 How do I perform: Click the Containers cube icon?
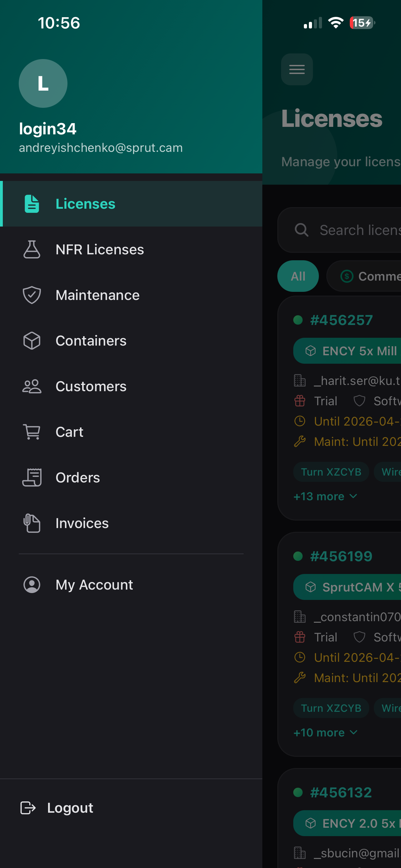click(x=32, y=341)
